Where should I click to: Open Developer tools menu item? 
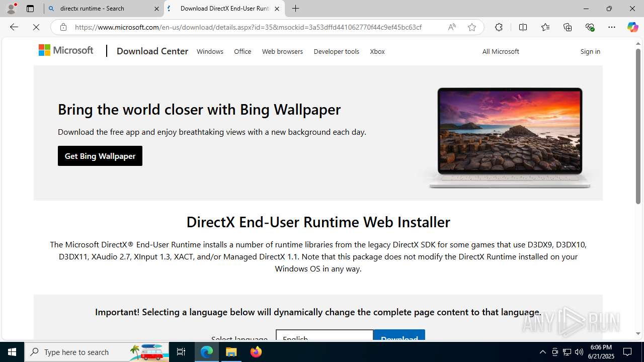coord(337,51)
